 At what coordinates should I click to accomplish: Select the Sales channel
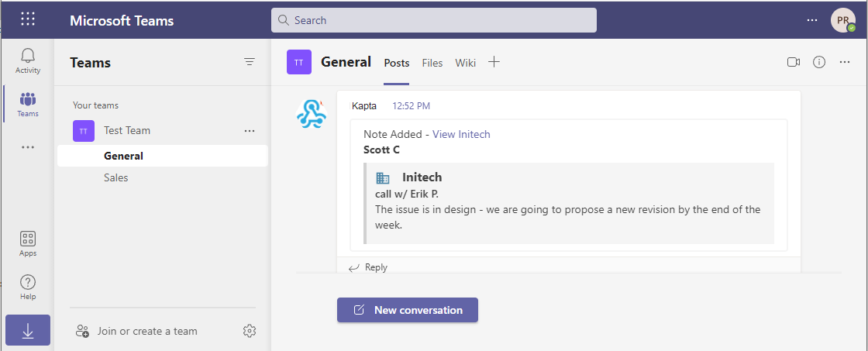point(116,177)
